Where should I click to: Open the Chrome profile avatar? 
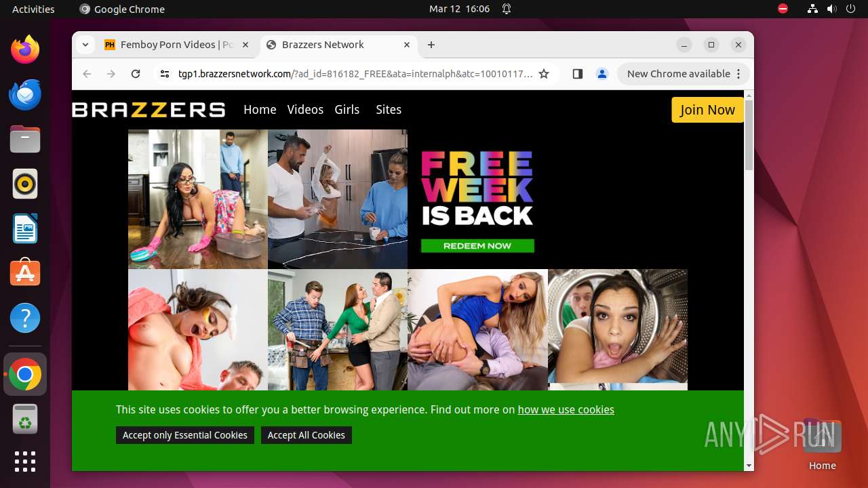602,74
